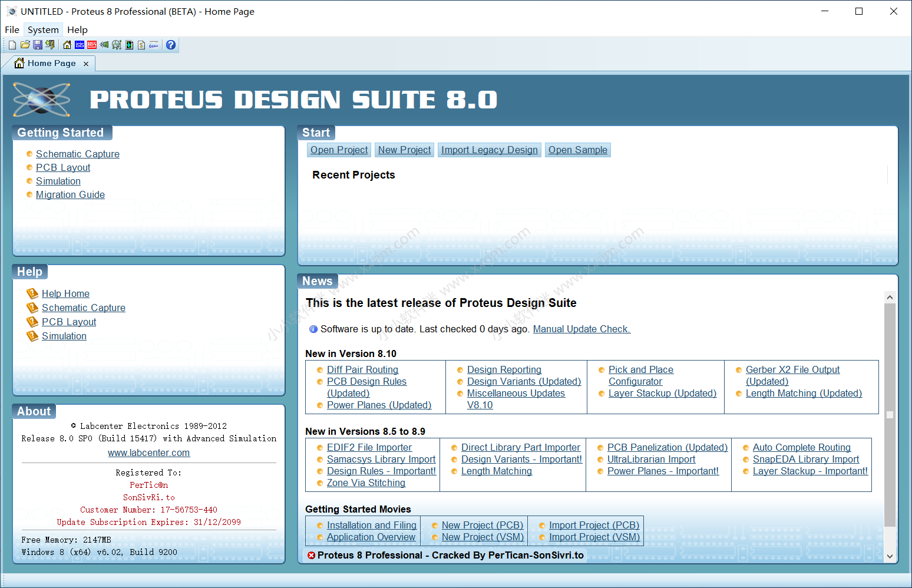Open the Power Planes (Updated) link
912x588 pixels.
click(379, 405)
